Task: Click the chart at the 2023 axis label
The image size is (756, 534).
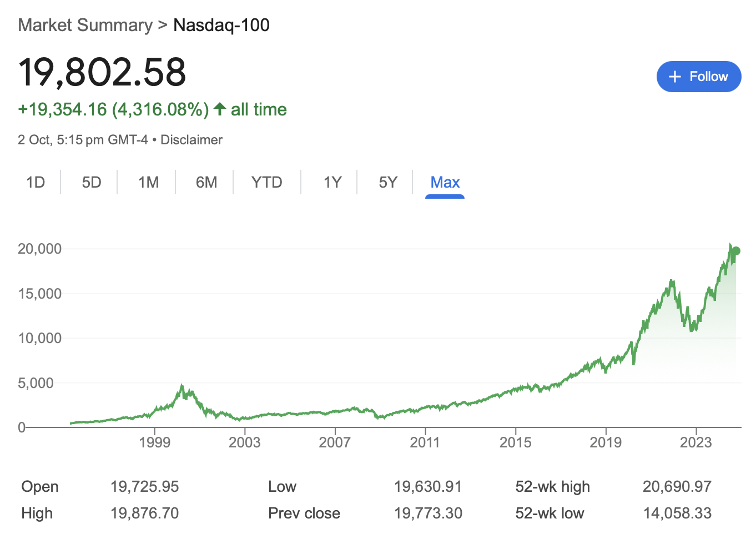Action: (695, 442)
